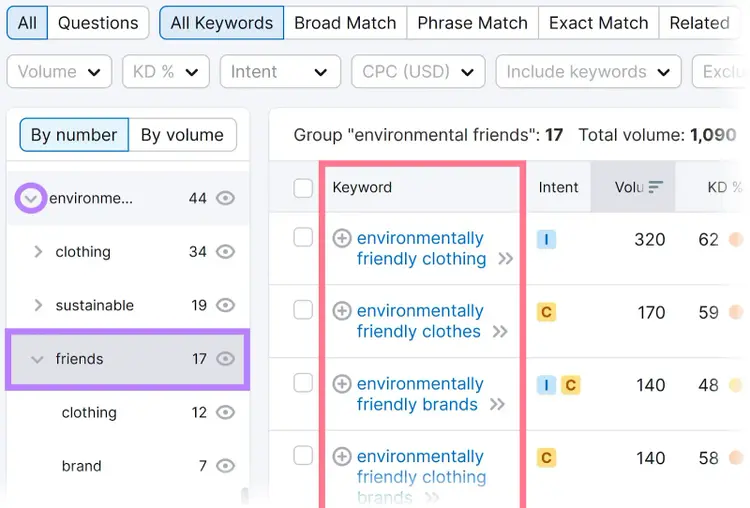Open SERP arrows beside environmentally friendly clothing
Image resolution: width=750 pixels, height=508 pixels.
pos(506,259)
